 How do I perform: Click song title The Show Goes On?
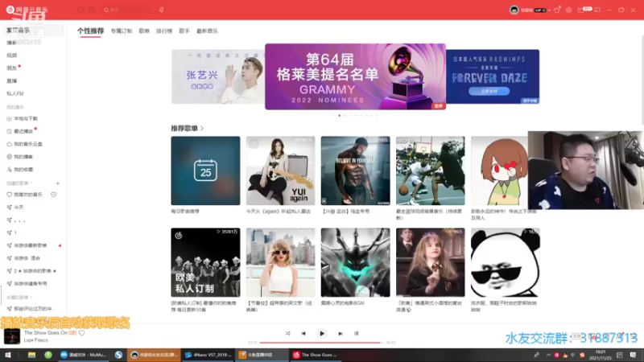coord(46,333)
